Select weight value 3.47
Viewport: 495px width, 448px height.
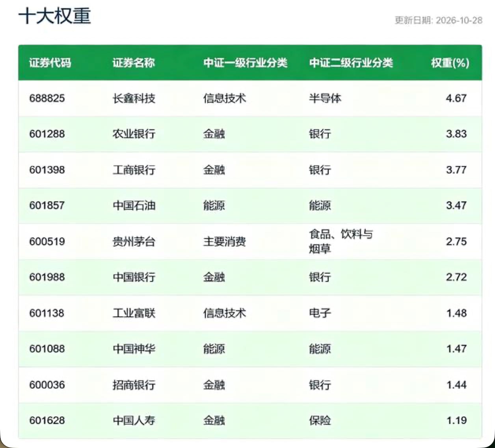point(456,205)
